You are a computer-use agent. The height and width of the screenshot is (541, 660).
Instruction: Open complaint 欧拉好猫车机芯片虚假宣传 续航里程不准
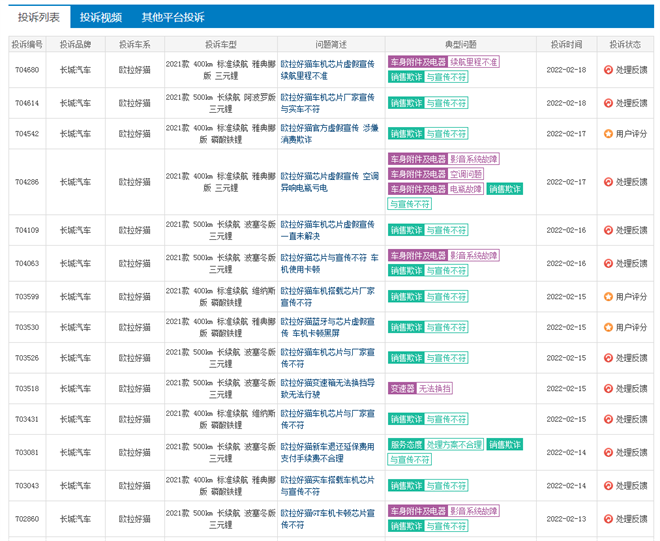pyautogui.click(x=327, y=70)
